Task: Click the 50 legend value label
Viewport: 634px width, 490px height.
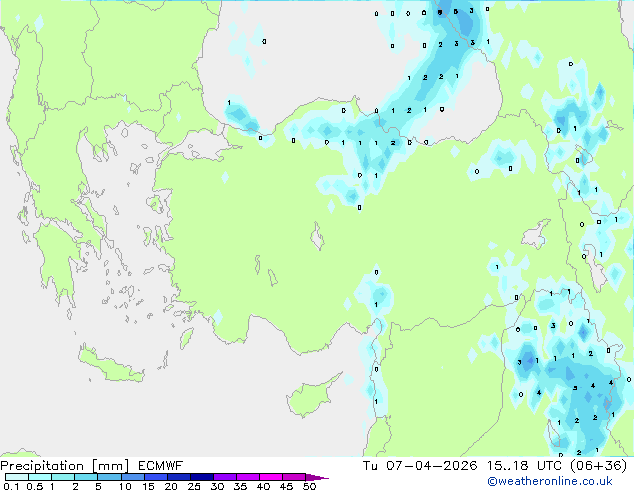Action: [x=309, y=486]
